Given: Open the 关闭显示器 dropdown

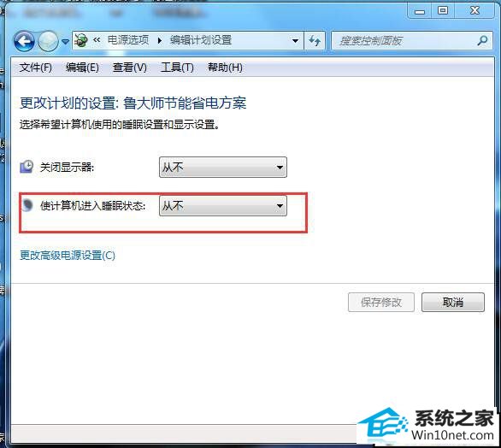Looking at the screenshot, I should 222,167.
